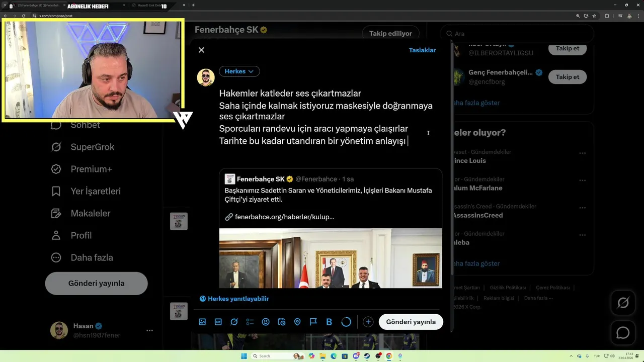Open Grok enhance icon in composer toolbar
The height and width of the screenshot is (362, 644).
point(234,322)
